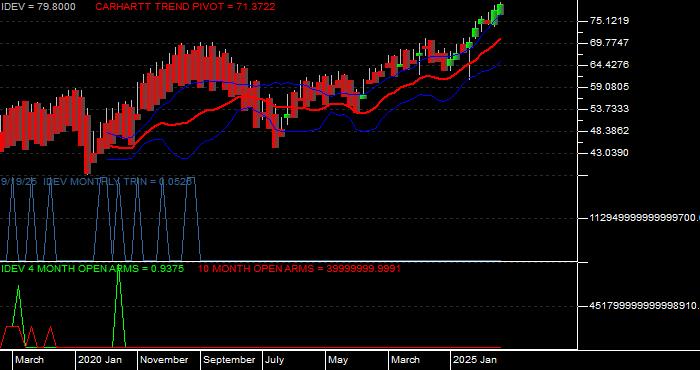Click the 2025 Jan date label
This screenshot has width=700, height=370.
coord(475,360)
